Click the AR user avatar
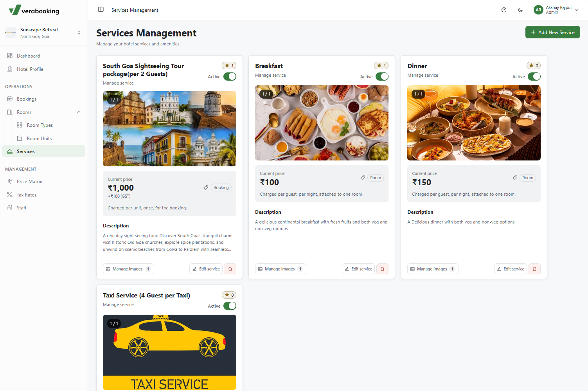The image size is (588, 391). (x=538, y=10)
